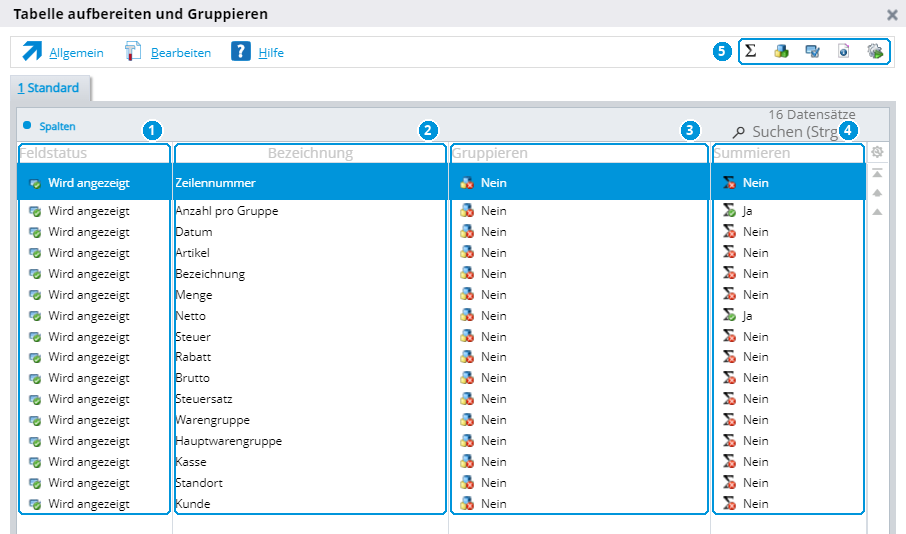Click the Allgemein arrow icon
The image size is (906, 534).
point(32,51)
